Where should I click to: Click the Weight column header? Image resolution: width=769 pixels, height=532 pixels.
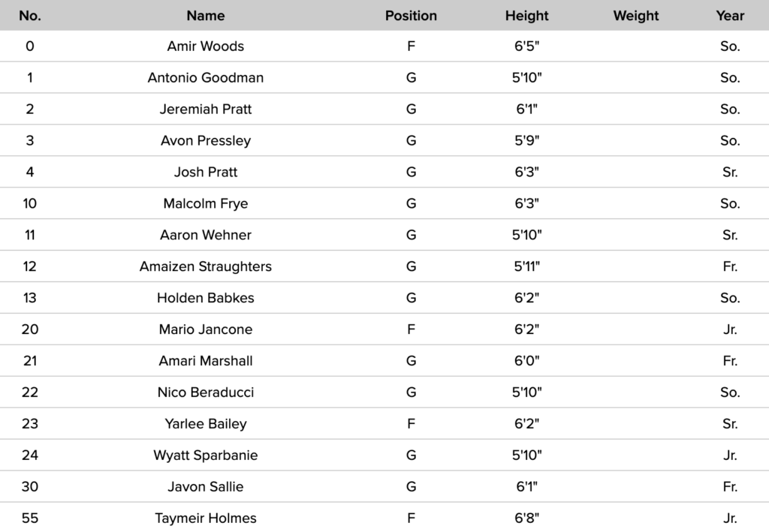pos(635,15)
